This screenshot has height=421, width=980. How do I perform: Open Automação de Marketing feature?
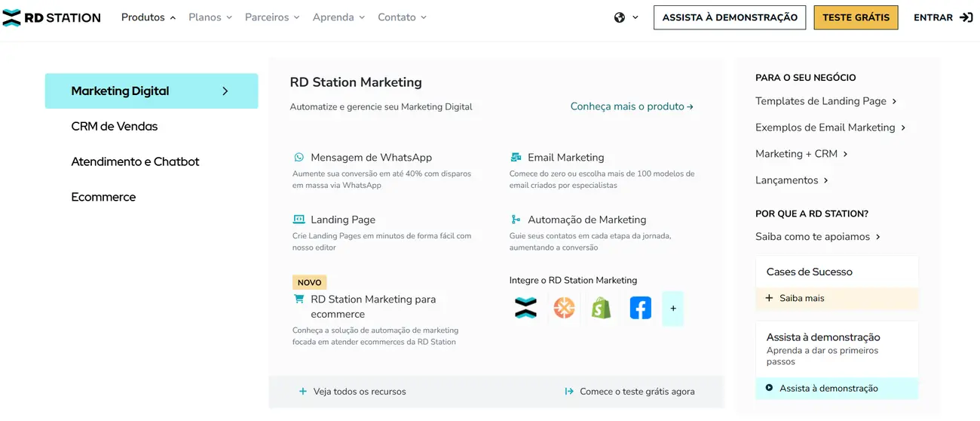click(586, 220)
